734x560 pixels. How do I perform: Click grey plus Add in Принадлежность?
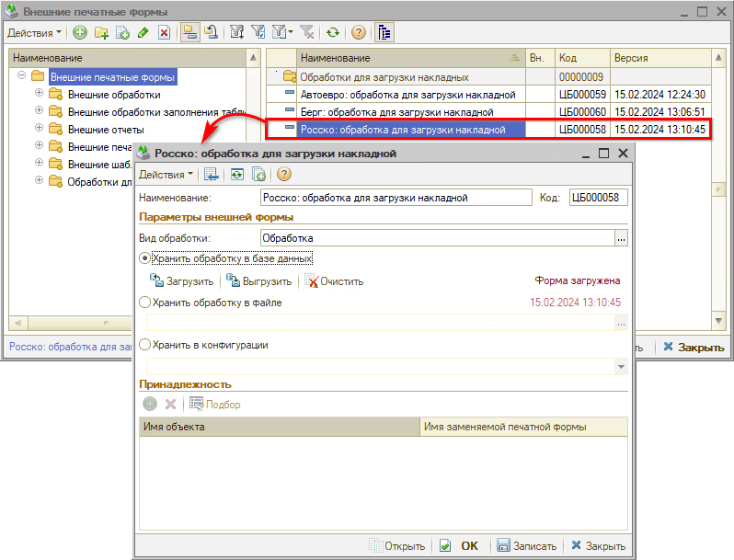150,404
